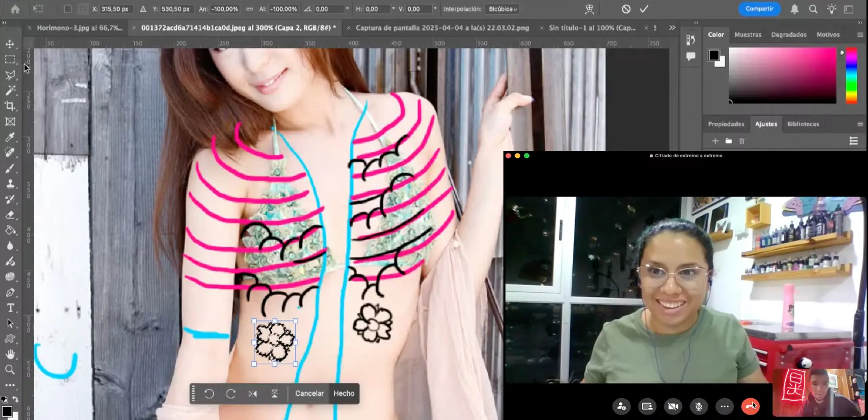868x420 pixels.
Task: Select the Type tool
Action: (10, 308)
